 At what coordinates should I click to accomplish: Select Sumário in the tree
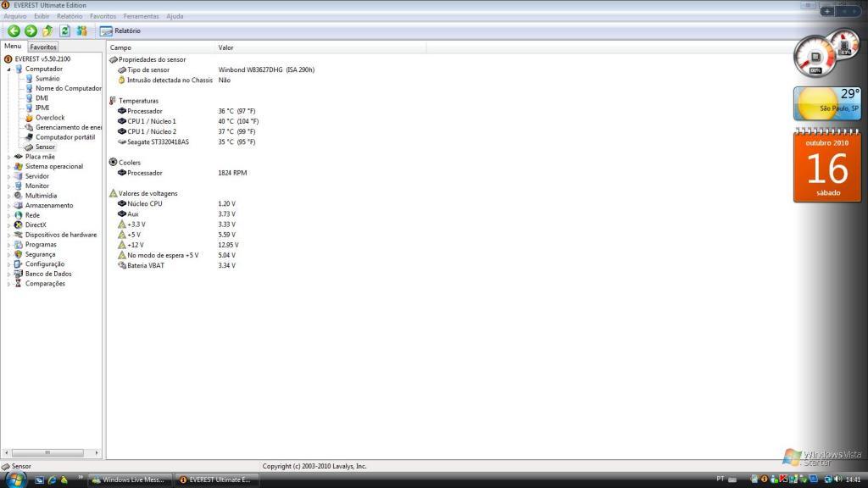pos(47,79)
